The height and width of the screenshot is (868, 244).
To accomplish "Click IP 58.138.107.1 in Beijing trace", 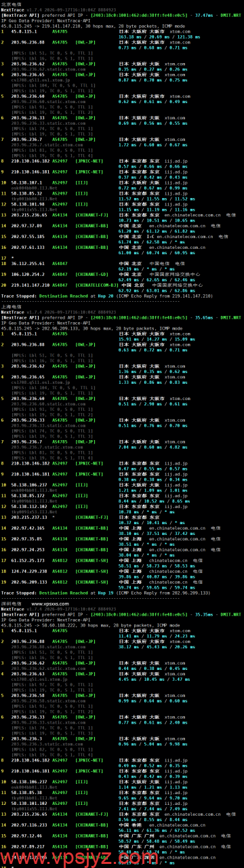I will pos(26,182).
